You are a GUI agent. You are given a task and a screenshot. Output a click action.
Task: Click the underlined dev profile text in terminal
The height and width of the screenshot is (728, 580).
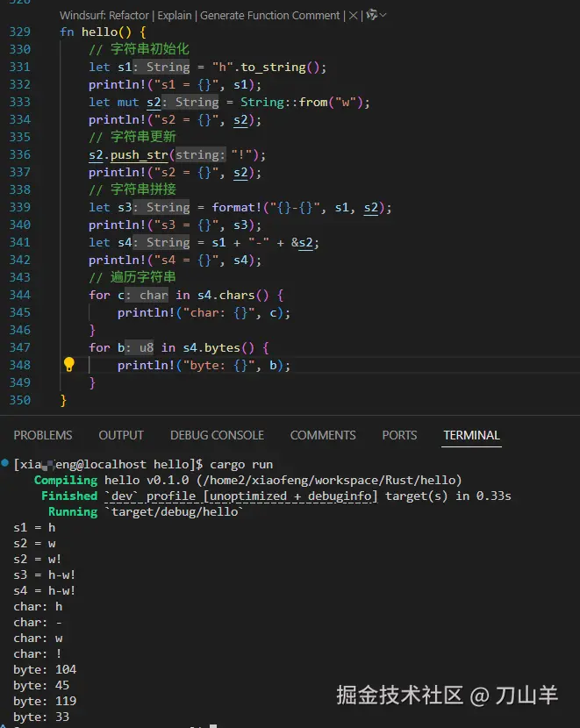coord(241,496)
